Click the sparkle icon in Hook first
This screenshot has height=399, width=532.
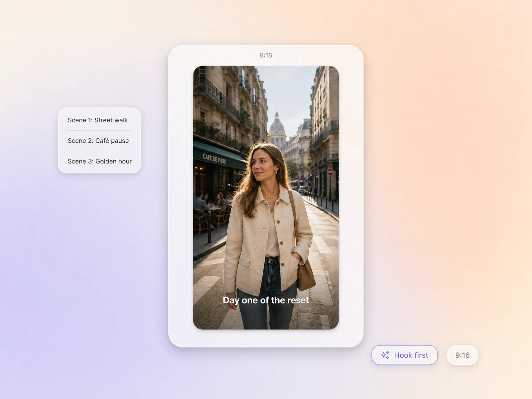coord(385,355)
